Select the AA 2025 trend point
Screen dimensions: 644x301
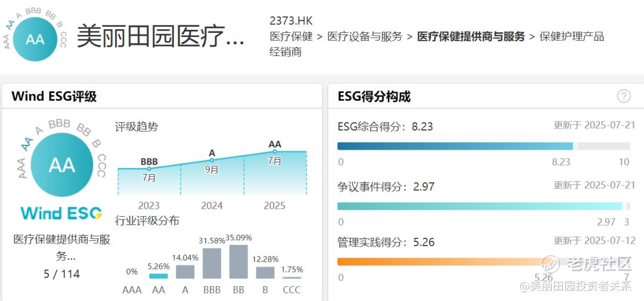pos(275,151)
